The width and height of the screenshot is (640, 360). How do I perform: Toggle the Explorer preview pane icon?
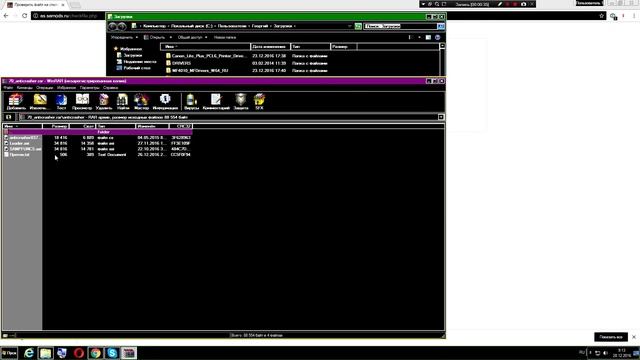point(428,37)
